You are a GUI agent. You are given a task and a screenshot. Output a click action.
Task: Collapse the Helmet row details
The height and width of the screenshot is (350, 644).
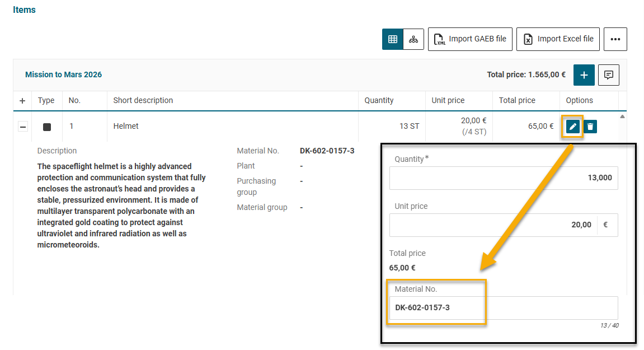pos(23,127)
